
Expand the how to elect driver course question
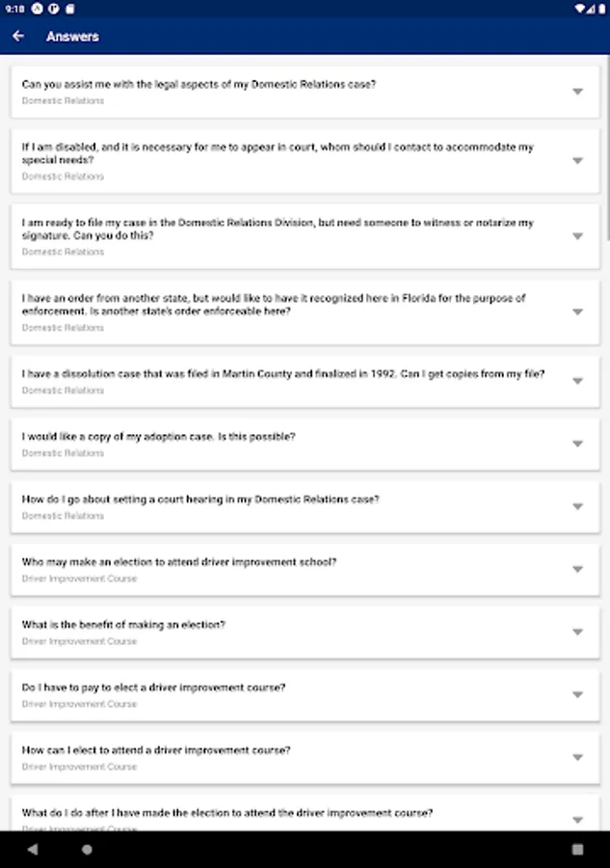click(x=577, y=757)
